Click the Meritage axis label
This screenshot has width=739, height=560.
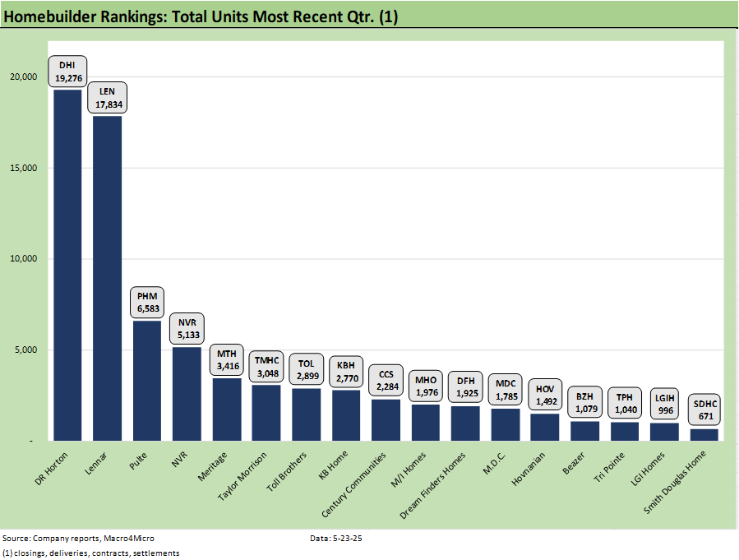212,466
